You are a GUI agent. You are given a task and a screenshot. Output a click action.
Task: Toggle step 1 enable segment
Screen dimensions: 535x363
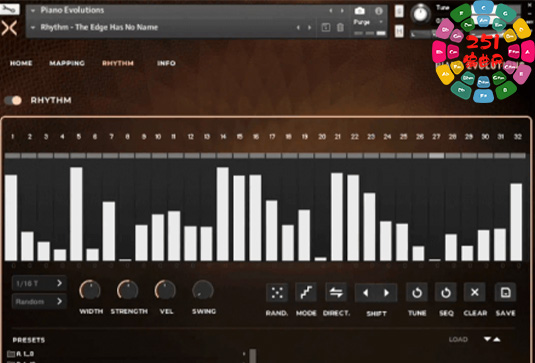[x=13, y=156]
